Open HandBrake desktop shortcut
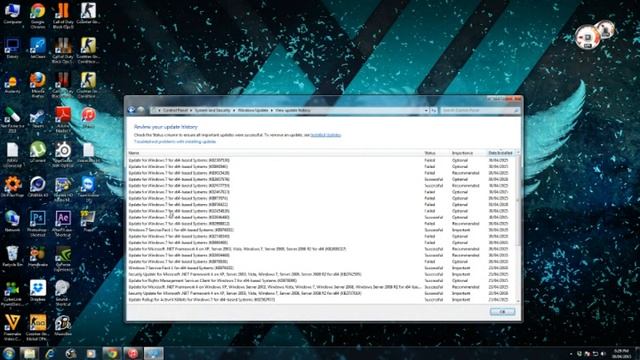This screenshot has height=360, width=640. [x=38, y=256]
